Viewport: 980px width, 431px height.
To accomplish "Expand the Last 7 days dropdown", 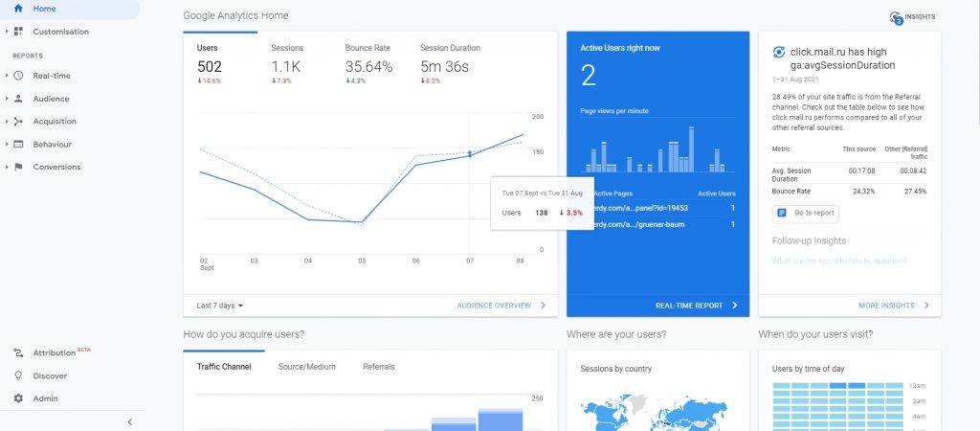I will [x=220, y=306].
